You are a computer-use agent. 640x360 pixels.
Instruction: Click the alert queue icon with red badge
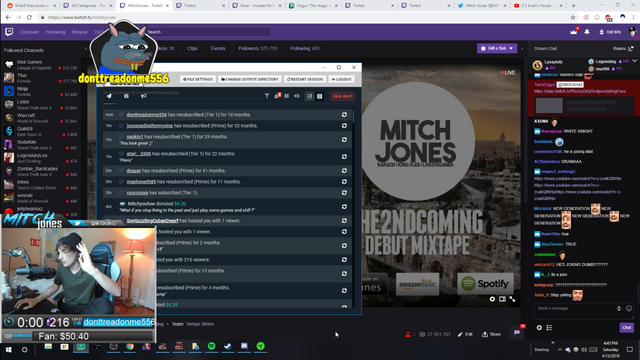pyautogui.click(x=277, y=96)
